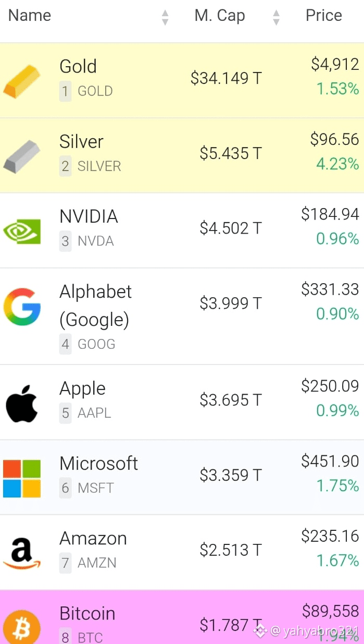This screenshot has width=364, height=644.
Task: Open the NVIDIA logo icon
Action: click(22, 231)
